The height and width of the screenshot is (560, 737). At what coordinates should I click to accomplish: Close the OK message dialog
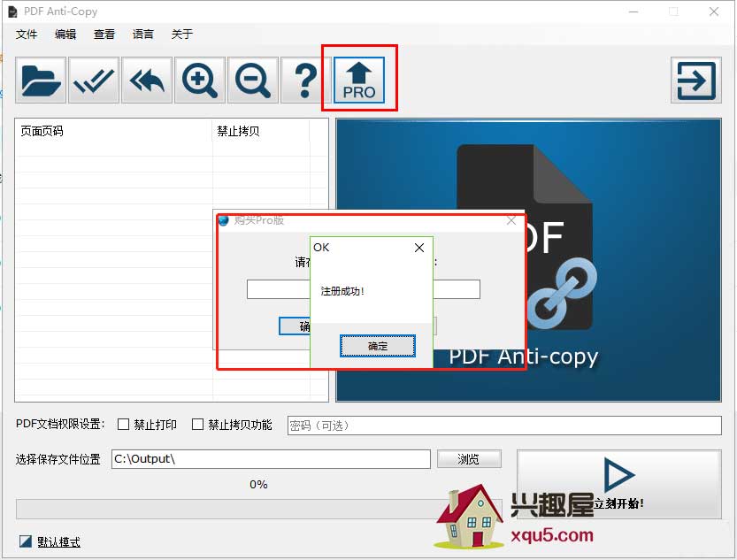coord(419,248)
